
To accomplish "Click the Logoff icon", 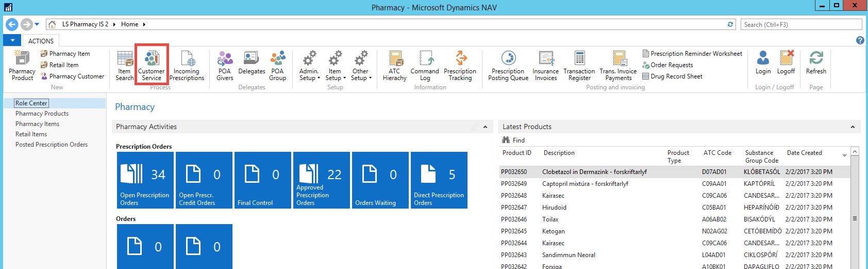I will tap(786, 63).
